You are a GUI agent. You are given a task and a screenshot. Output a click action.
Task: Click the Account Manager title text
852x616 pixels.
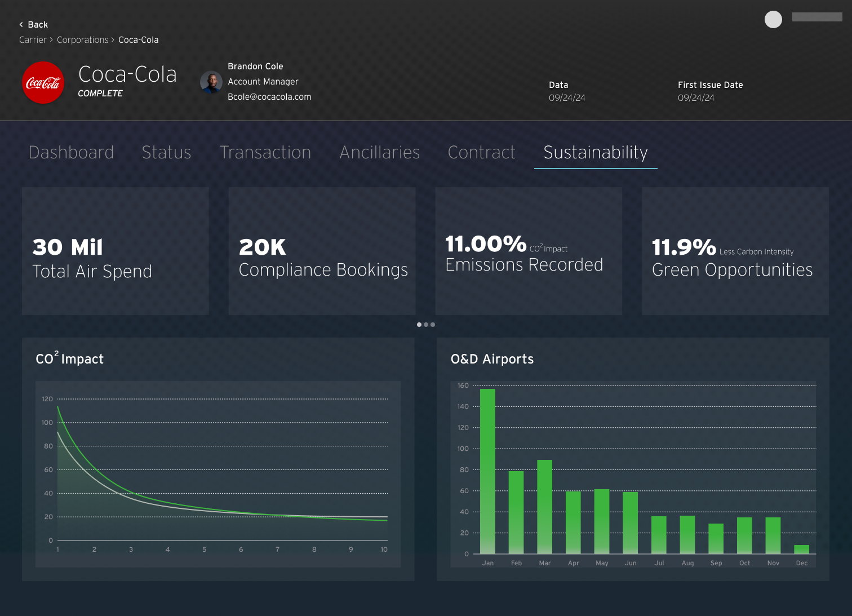[263, 82]
